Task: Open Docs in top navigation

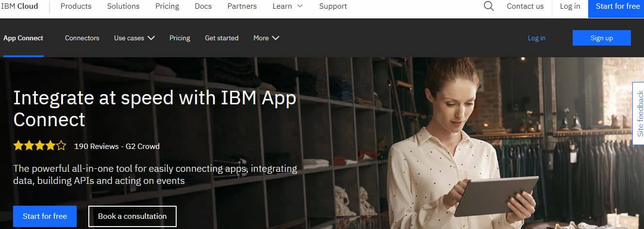Action: click(203, 6)
